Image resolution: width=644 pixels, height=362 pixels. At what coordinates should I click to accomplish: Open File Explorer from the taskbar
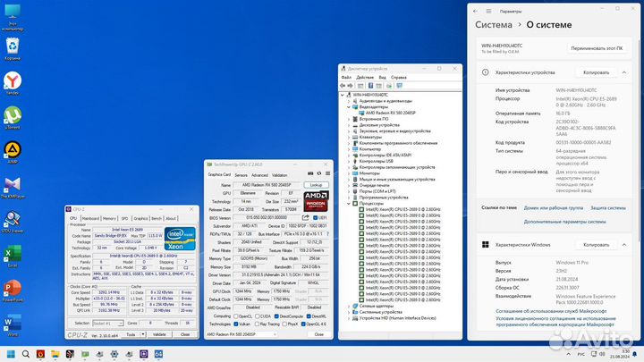coord(55,354)
